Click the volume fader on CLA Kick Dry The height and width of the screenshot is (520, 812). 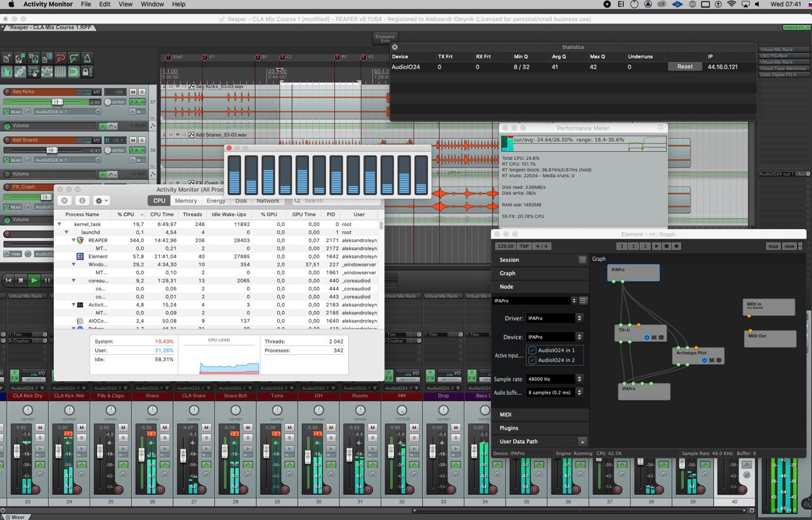tap(17, 451)
